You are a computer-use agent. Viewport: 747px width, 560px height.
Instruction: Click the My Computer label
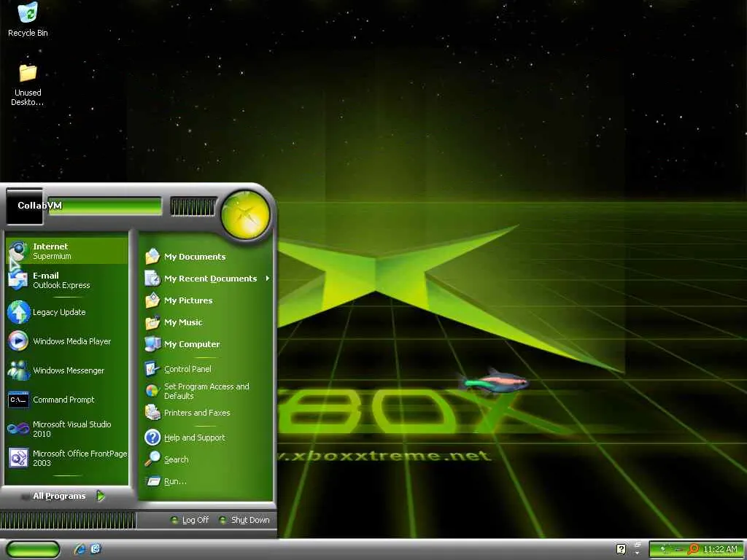pyautogui.click(x=192, y=344)
